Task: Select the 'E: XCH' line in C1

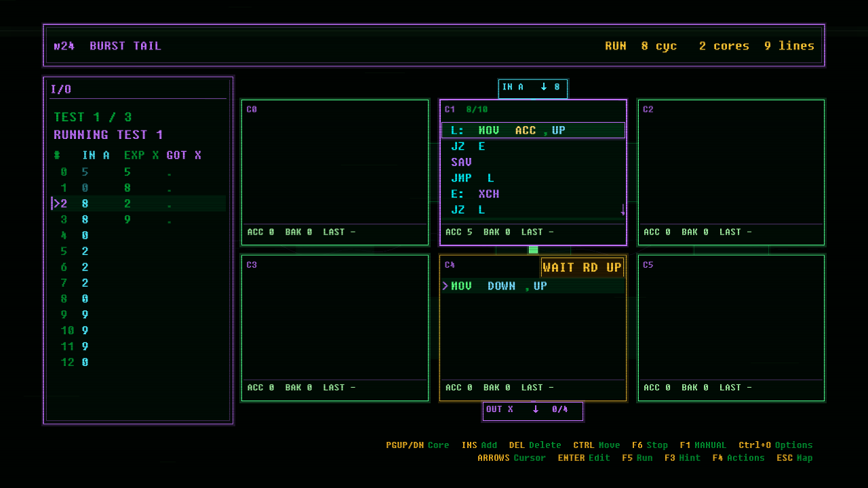Action: pos(533,194)
